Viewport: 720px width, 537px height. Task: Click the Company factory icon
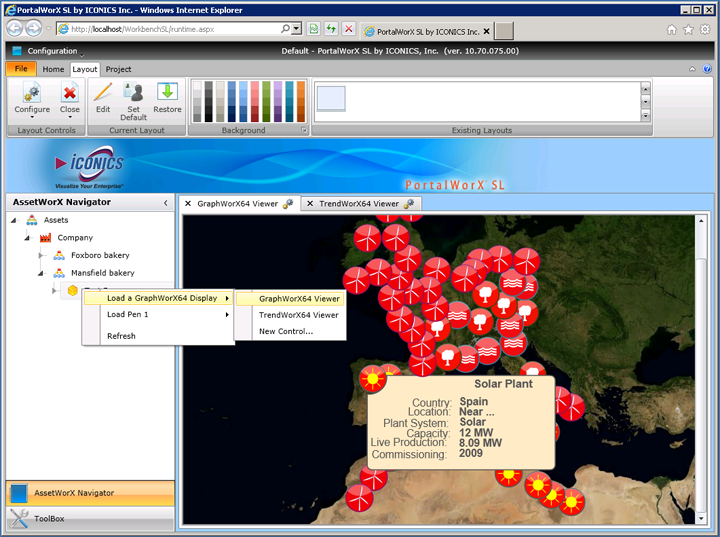(x=45, y=237)
